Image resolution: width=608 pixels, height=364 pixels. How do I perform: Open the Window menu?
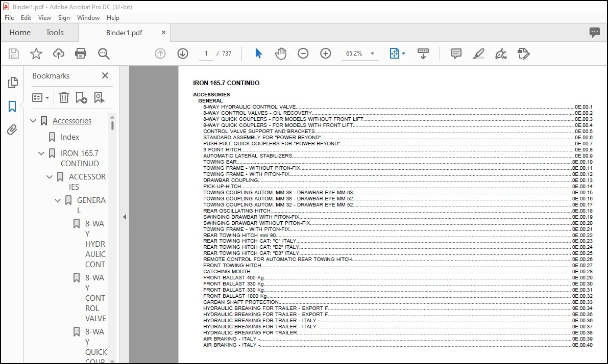pyautogui.click(x=88, y=18)
